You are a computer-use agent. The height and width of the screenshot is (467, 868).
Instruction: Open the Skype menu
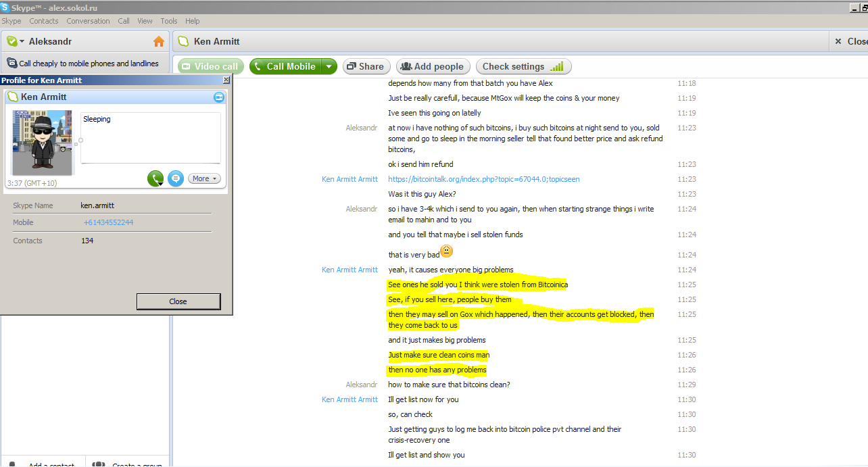[x=11, y=21]
